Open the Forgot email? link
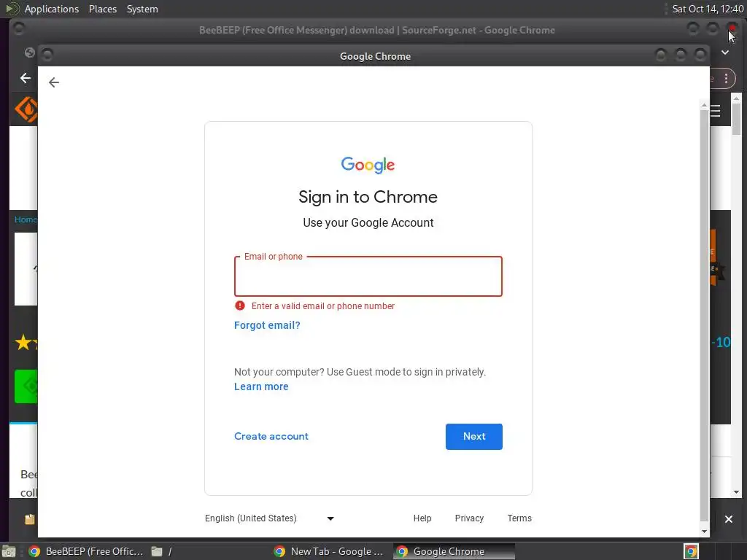This screenshot has width=747, height=560. click(x=267, y=325)
